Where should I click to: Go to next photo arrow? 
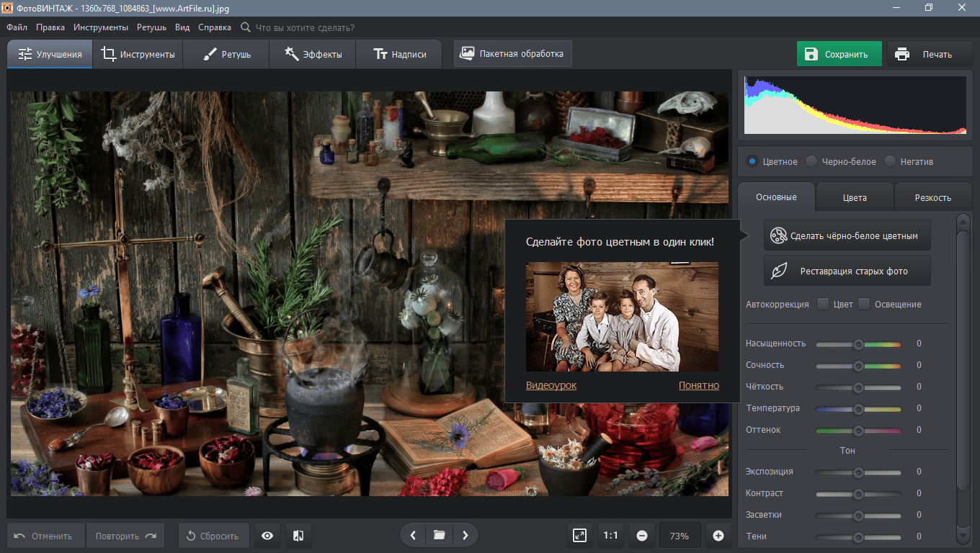pos(465,536)
